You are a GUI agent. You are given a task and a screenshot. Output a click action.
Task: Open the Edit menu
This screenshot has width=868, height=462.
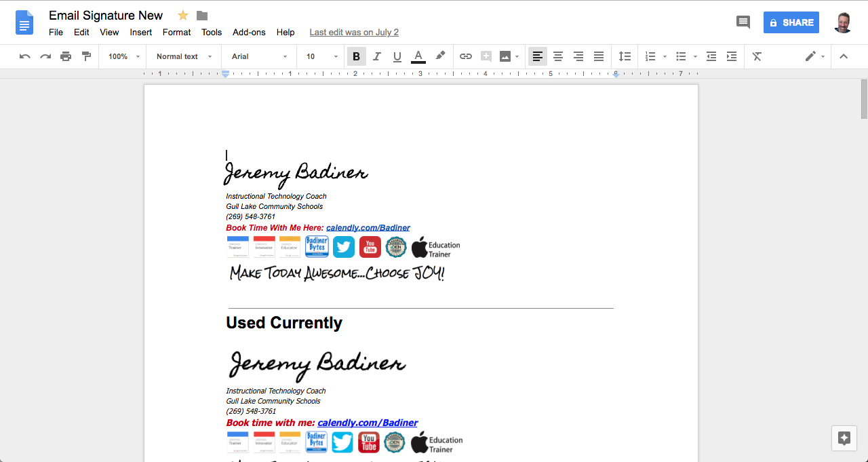81,32
